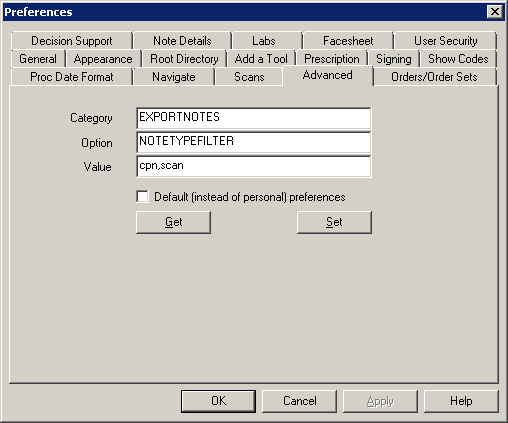This screenshot has height=423, width=508.
Task: Open the Decision Support tab
Action: [x=72, y=41]
